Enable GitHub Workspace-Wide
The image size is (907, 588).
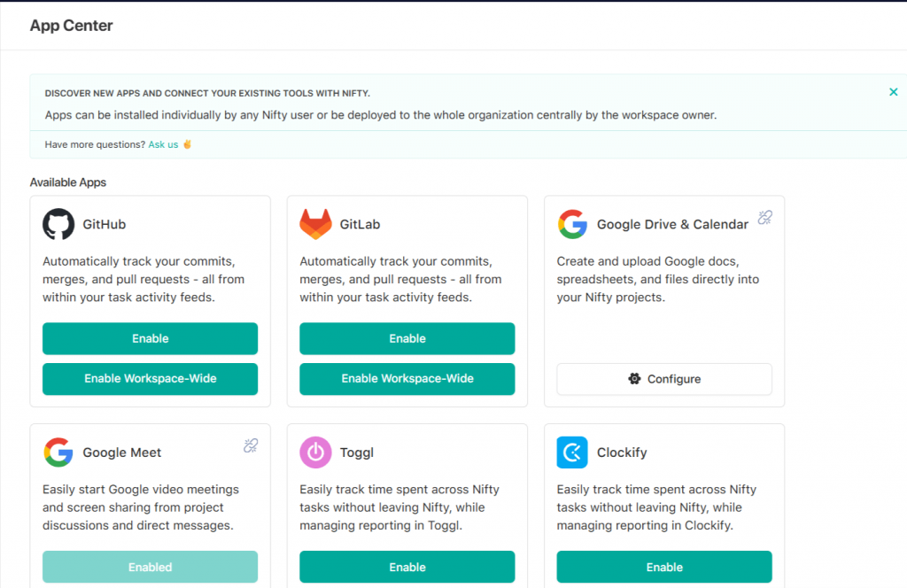click(150, 379)
